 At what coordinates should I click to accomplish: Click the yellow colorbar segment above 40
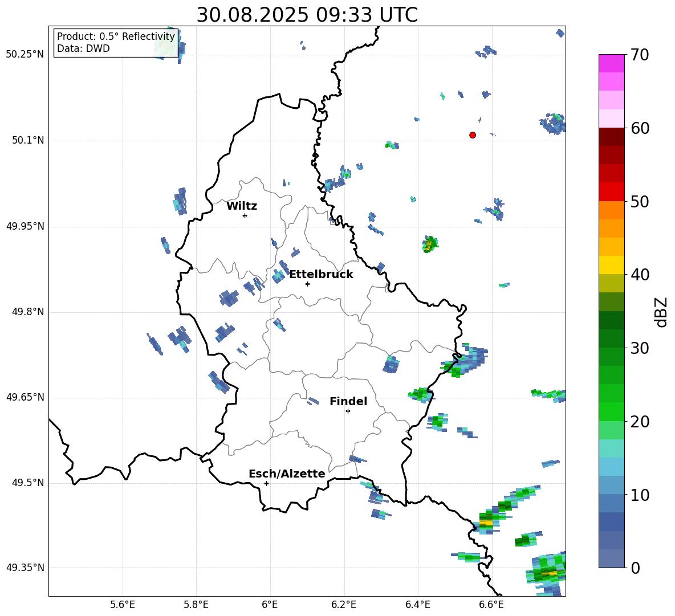click(x=611, y=265)
